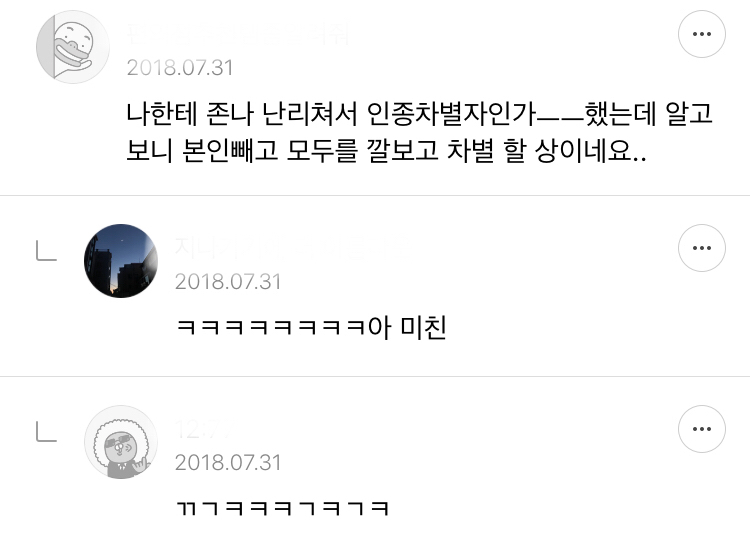Select the 2018.07.31 date under the top comment
Screen dimensions: 750x547
tap(180, 67)
